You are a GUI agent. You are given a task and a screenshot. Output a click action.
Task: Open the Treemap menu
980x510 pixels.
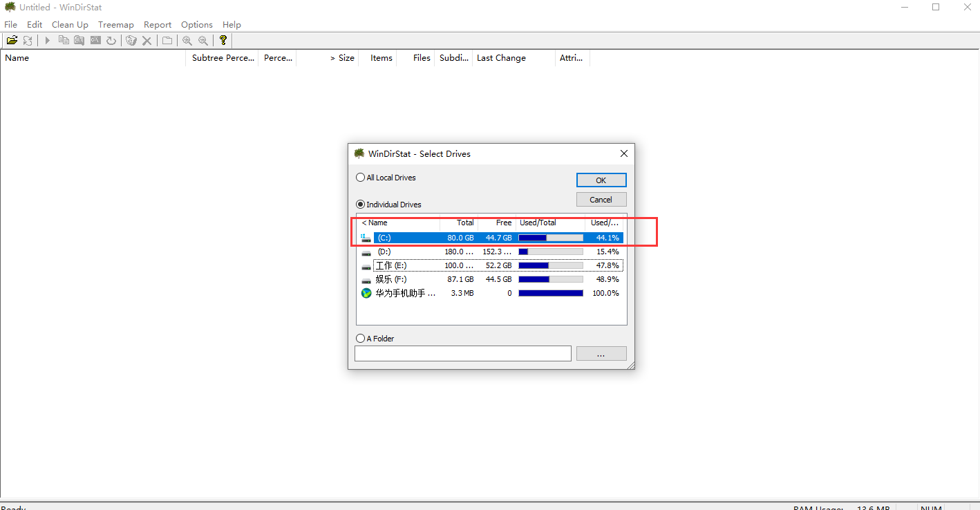tap(116, 24)
